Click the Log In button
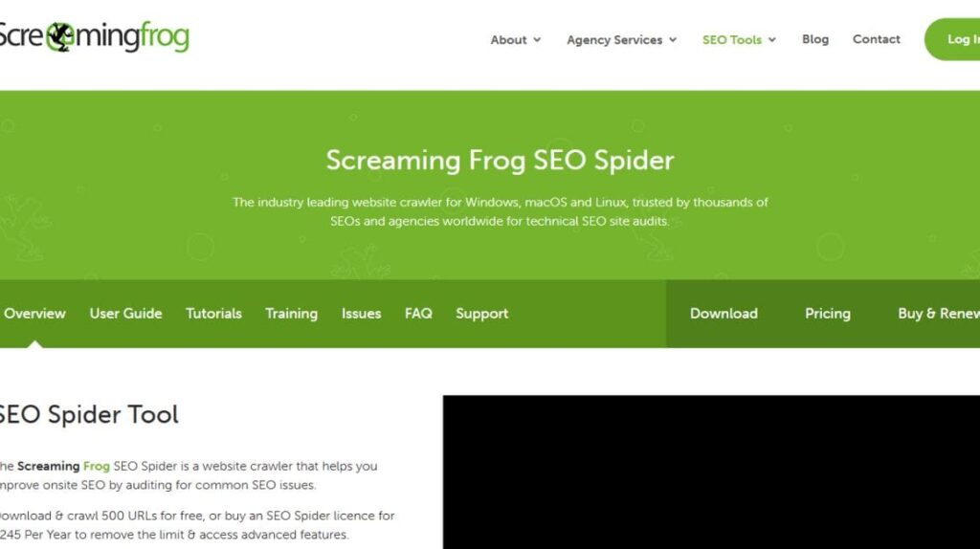The image size is (980, 549). point(952,39)
